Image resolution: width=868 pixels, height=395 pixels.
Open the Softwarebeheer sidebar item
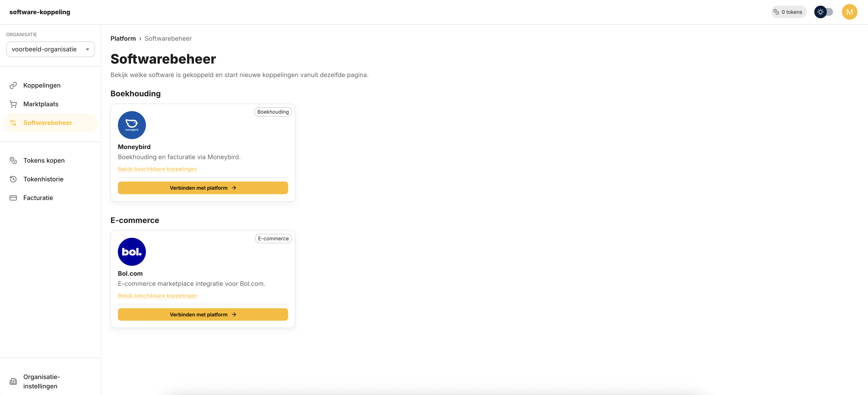pyautogui.click(x=47, y=123)
